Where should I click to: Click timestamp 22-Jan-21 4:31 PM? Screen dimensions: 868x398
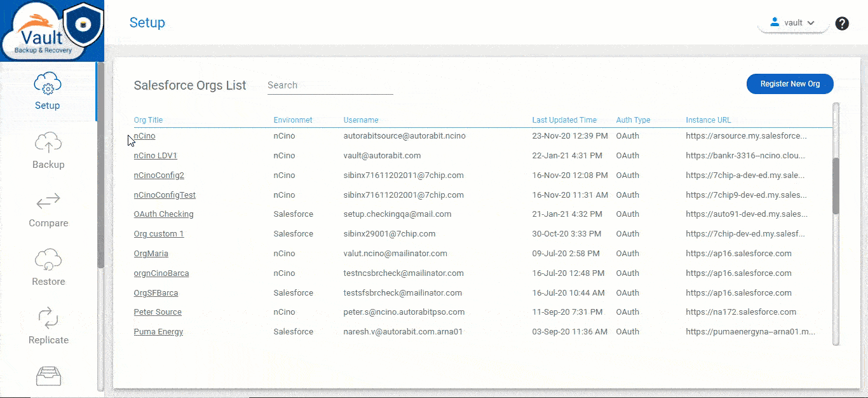[x=567, y=156]
